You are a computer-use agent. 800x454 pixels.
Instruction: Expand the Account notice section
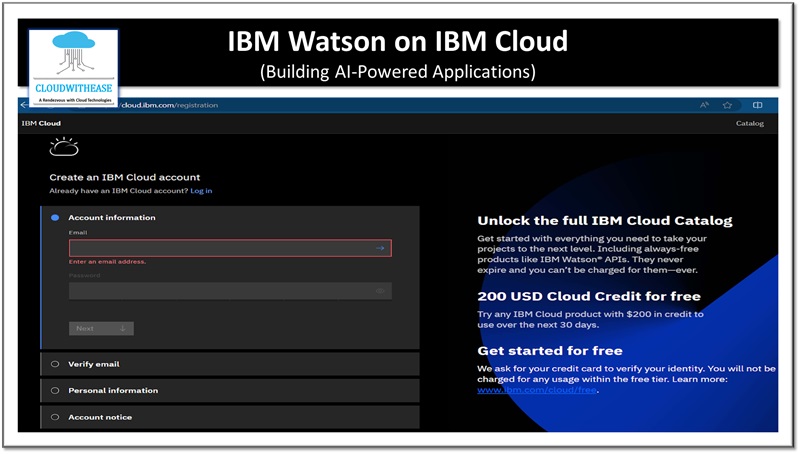coord(230,417)
